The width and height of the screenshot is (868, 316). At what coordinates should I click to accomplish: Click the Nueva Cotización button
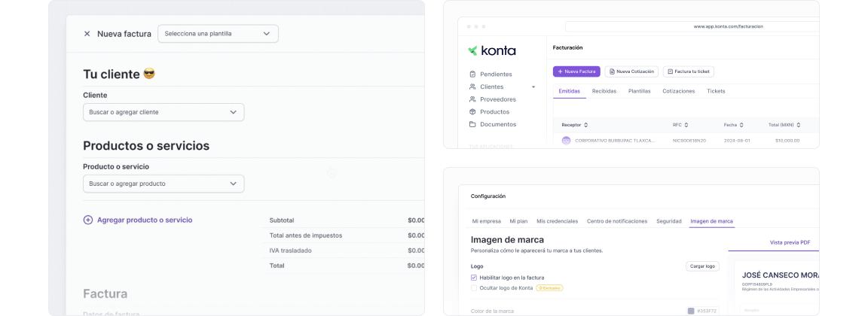(x=631, y=71)
